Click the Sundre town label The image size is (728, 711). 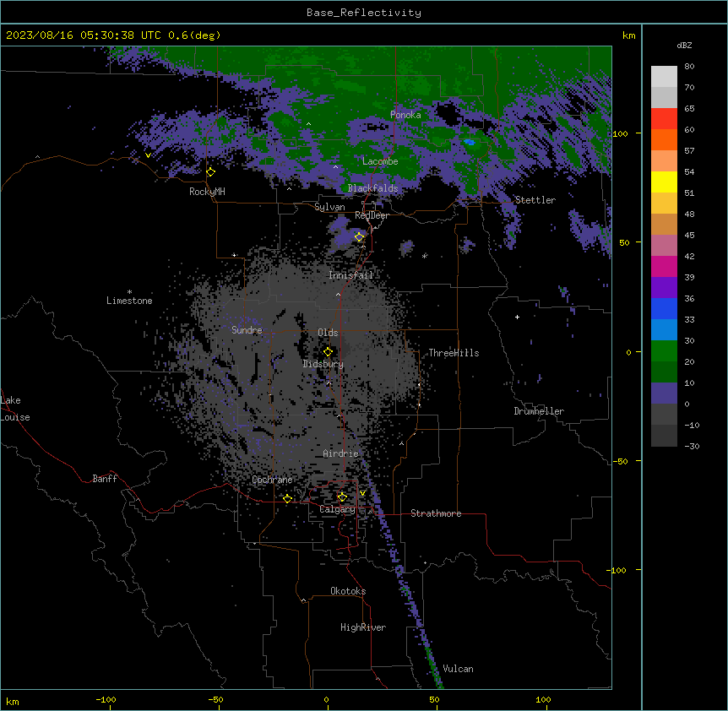(x=247, y=330)
